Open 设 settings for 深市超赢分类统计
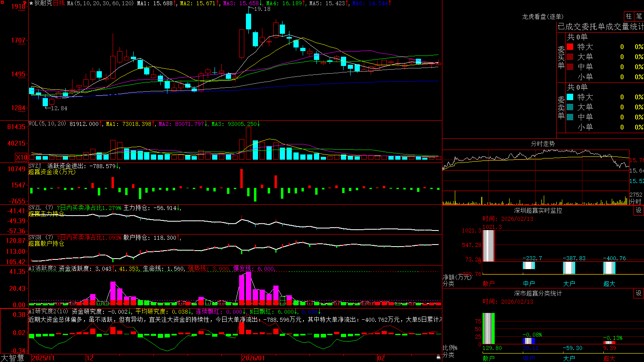This screenshot has height=362, width=644. point(639,293)
